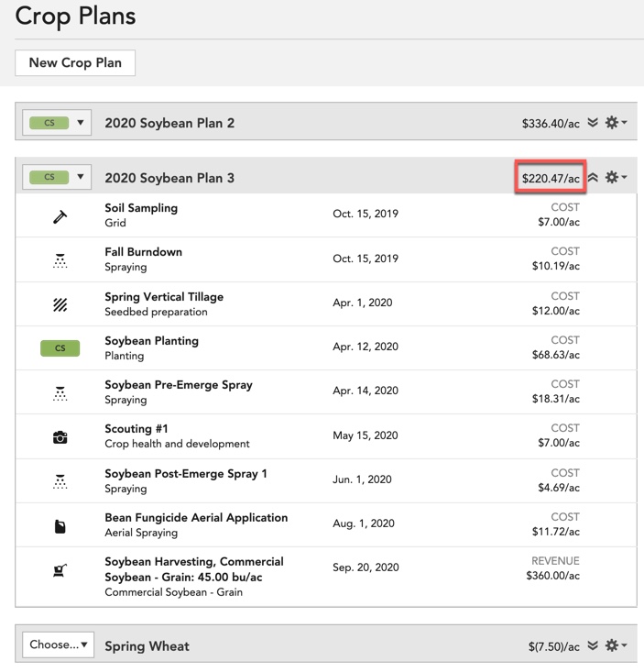The image size is (644, 672).
Task: Expand the Spring Wheat plan chevron
Action: coord(593,645)
